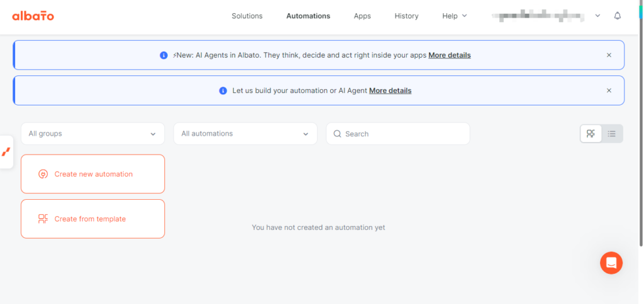
Task: Click Create from template button
Action: click(93, 219)
